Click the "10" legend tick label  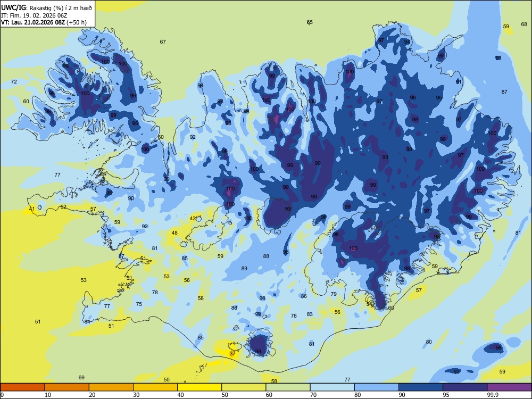click(x=48, y=395)
